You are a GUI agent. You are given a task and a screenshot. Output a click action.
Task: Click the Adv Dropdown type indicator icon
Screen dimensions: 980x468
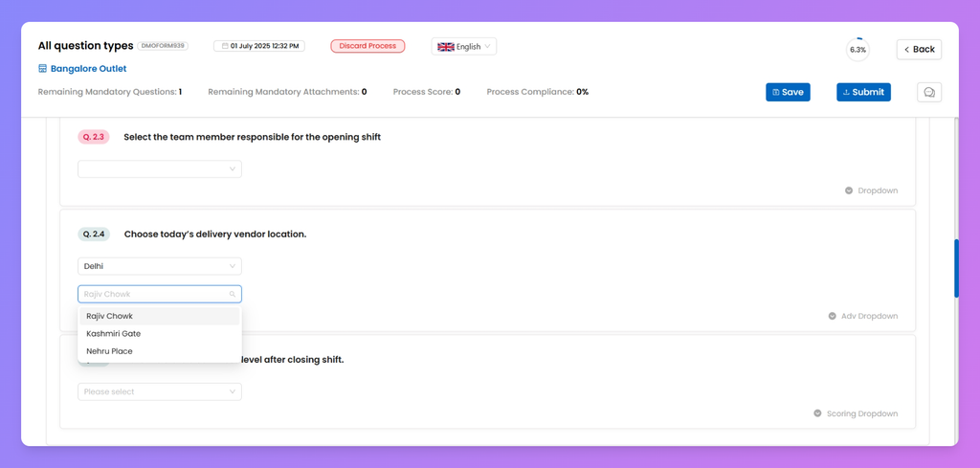[832, 316]
